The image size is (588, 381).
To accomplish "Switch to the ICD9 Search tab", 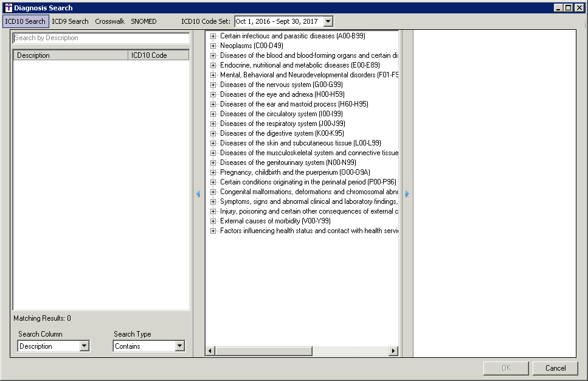I will click(70, 21).
